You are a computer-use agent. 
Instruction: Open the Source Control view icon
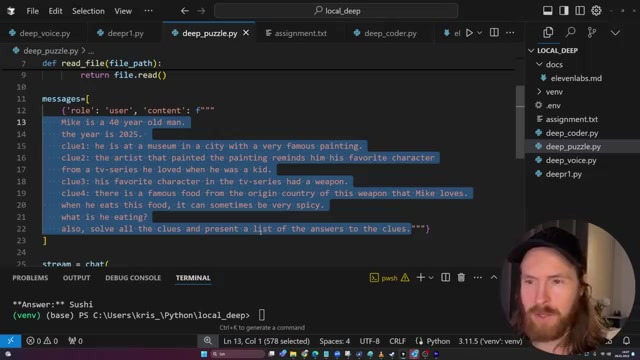[x=592, y=32]
